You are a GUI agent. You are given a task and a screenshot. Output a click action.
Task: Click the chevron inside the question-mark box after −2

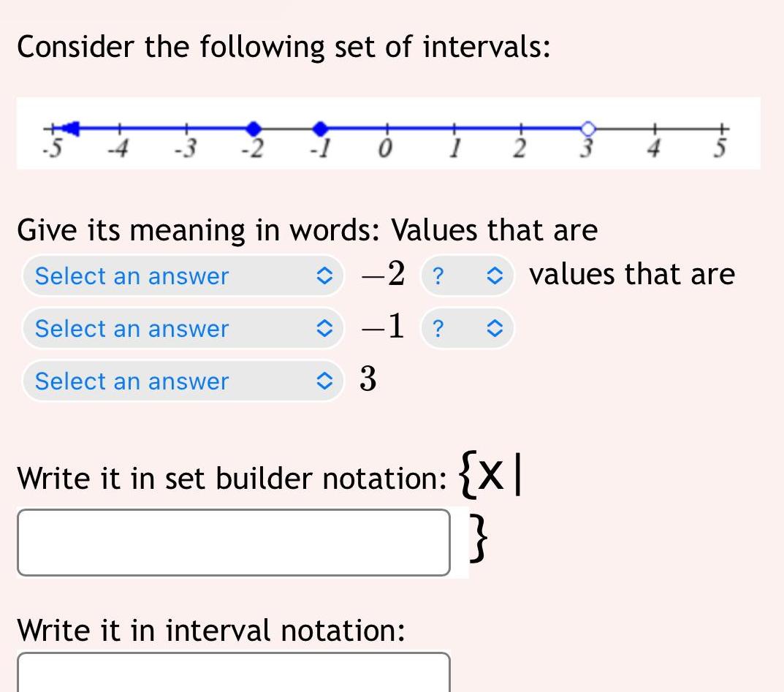(495, 276)
